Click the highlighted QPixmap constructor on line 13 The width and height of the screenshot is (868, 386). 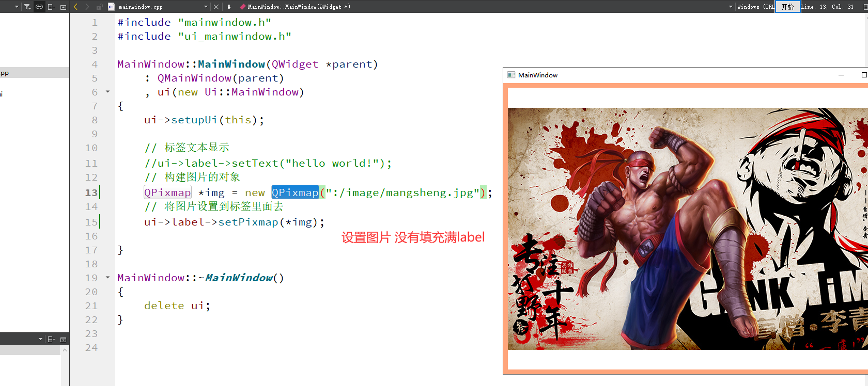coord(295,192)
